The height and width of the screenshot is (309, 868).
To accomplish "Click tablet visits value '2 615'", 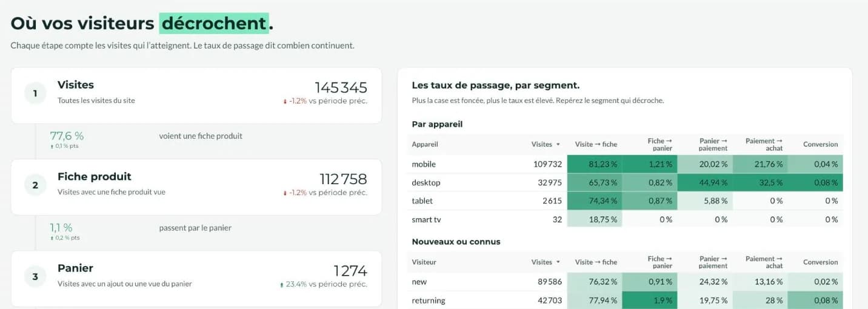I will [x=552, y=201].
